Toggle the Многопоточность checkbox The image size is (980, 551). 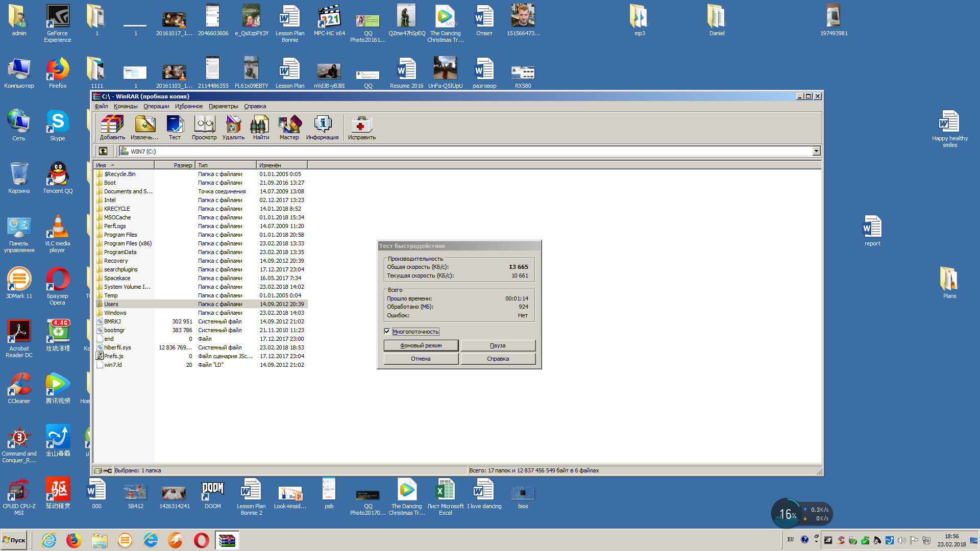388,331
